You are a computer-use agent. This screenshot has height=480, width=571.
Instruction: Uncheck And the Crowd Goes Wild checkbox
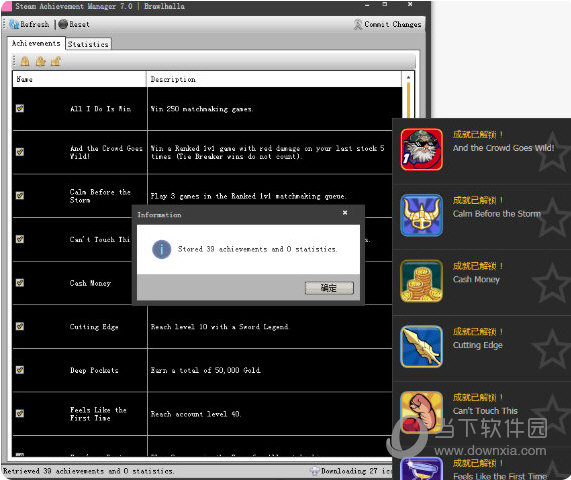click(20, 152)
